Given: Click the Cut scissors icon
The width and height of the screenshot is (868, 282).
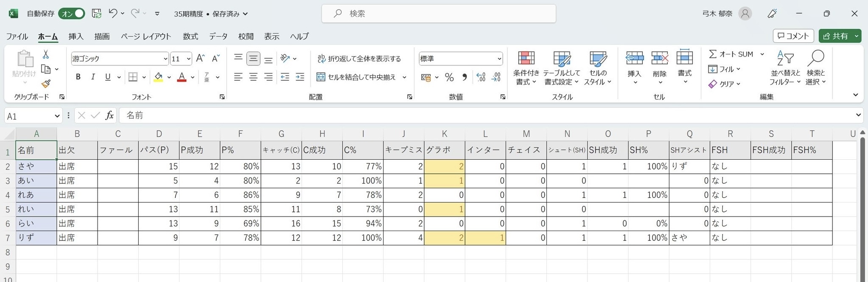Looking at the screenshot, I should 46,55.
